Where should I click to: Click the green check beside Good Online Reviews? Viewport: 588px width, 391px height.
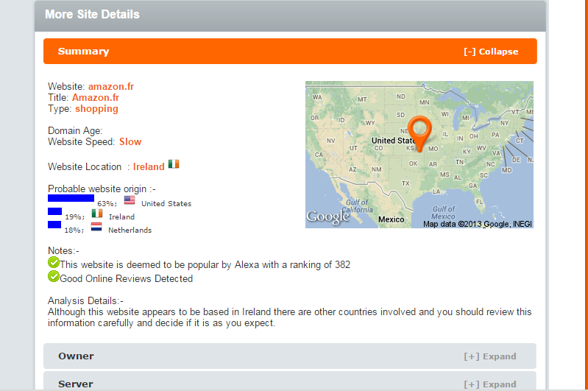[x=54, y=276]
